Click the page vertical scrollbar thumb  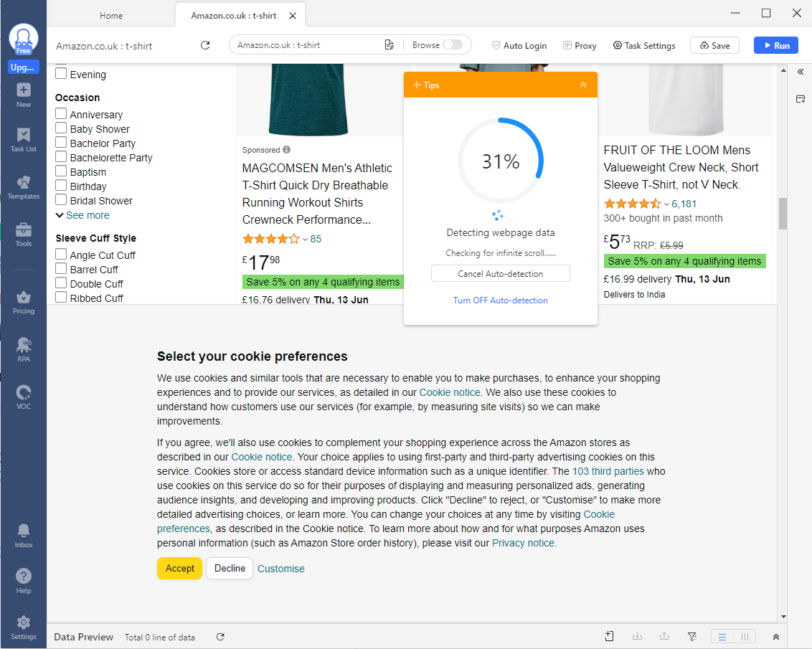(783, 213)
